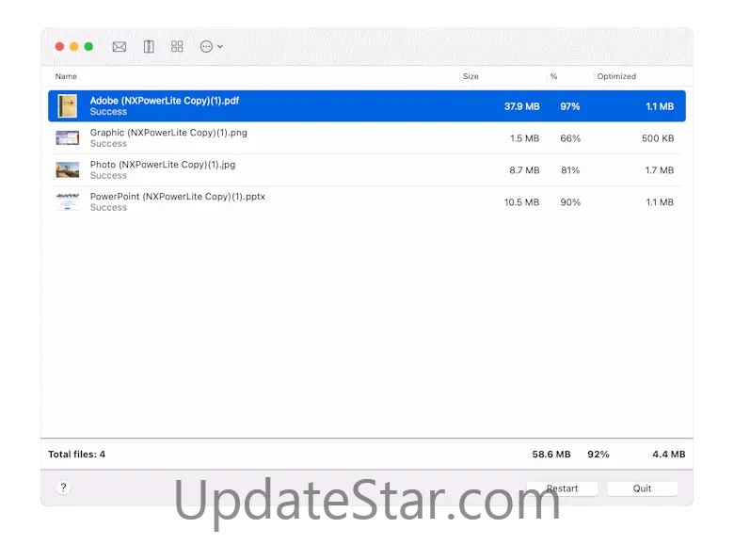734x560 pixels.
Task: Minimize the window with the yellow button
Action: point(74,46)
